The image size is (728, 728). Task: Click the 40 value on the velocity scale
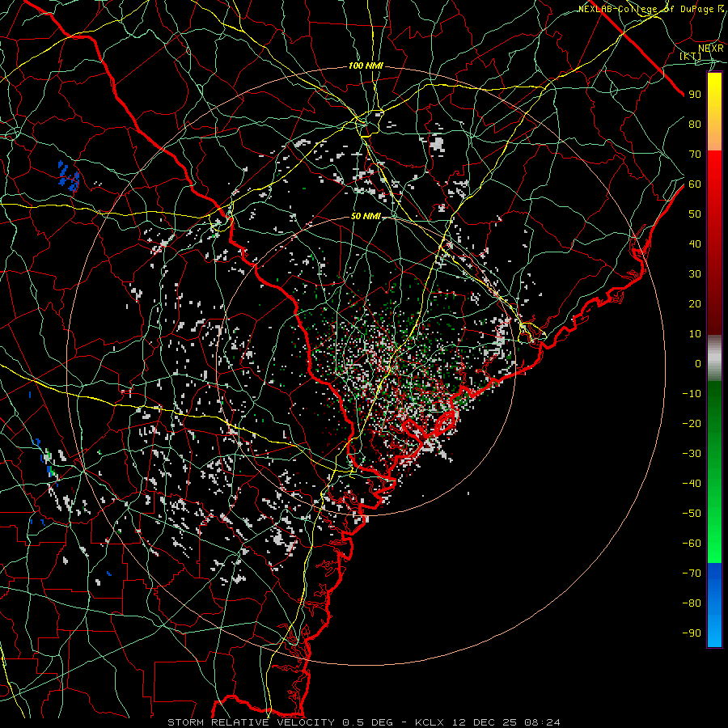click(695, 244)
